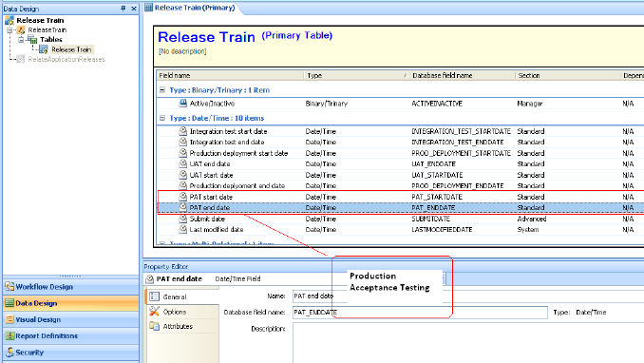Switch to Options tab in Property Editor
Image resolution: width=644 pixels, height=363 pixels.
(181, 312)
